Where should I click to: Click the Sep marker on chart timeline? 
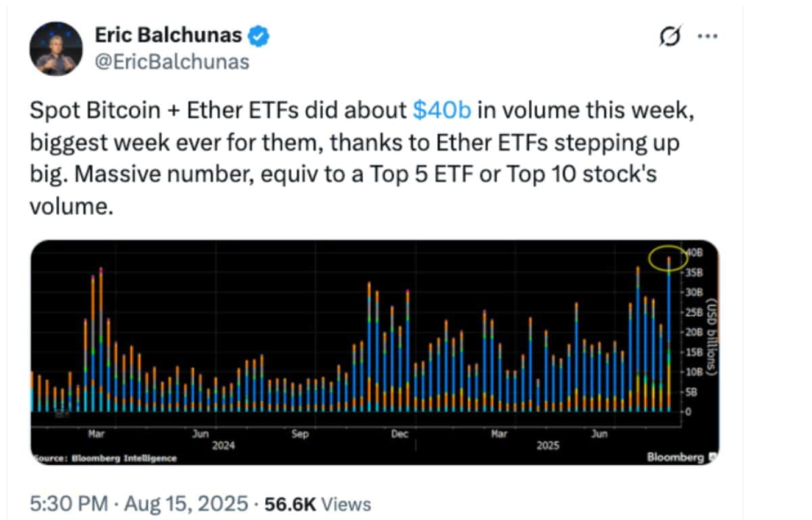tap(300, 434)
